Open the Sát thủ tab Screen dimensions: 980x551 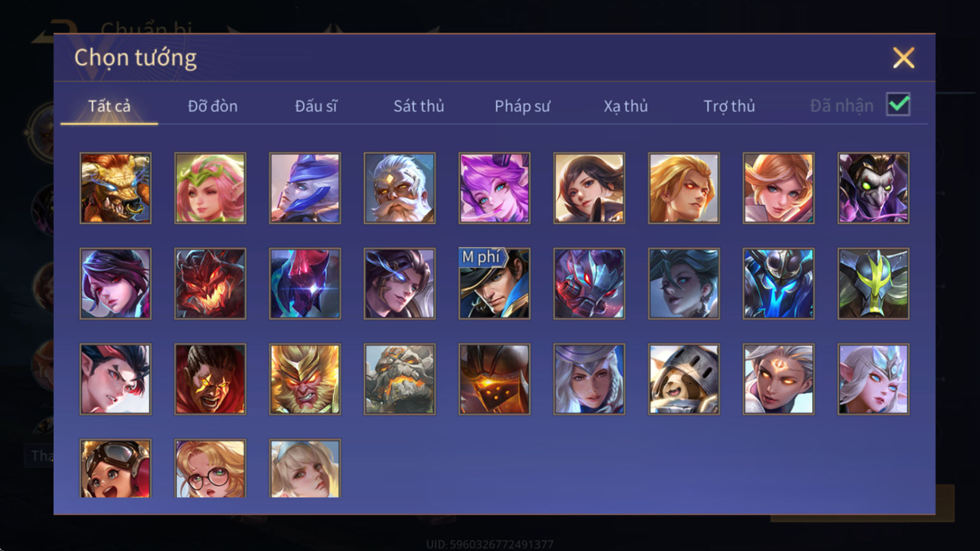pos(418,106)
